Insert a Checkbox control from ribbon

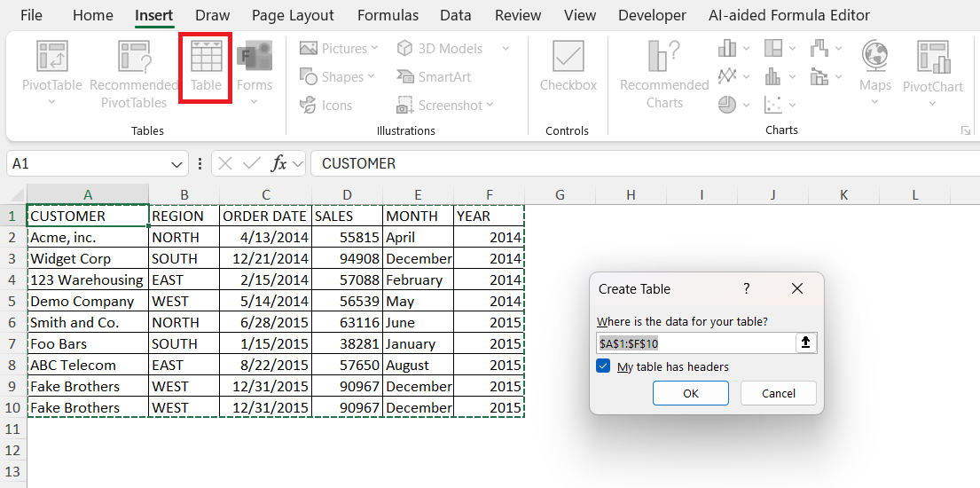568,67
